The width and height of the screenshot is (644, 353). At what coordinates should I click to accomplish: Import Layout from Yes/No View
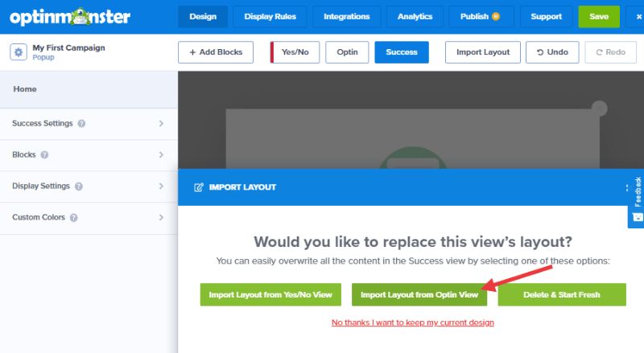pyautogui.click(x=270, y=295)
